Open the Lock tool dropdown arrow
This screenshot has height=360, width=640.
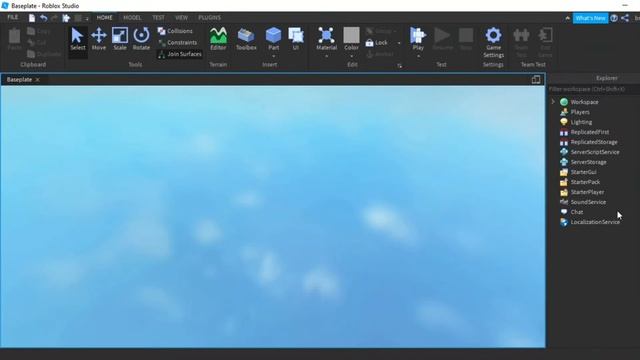pos(399,43)
